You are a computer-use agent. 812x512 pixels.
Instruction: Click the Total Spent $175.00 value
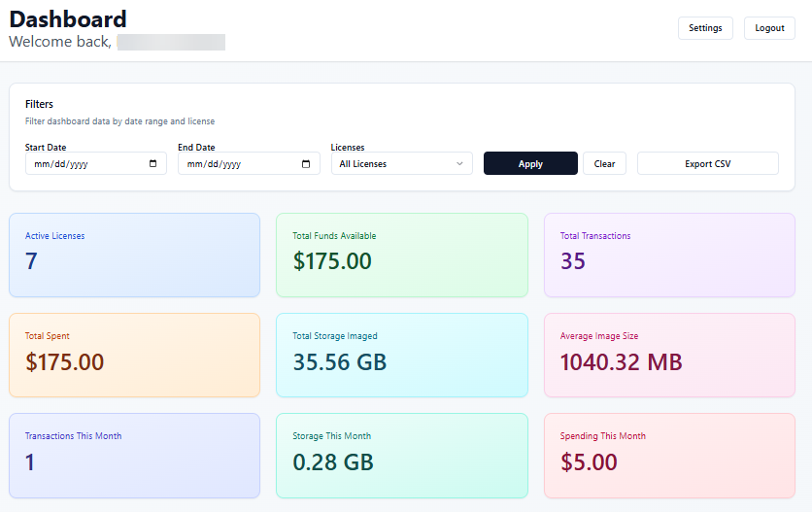(x=65, y=361)
